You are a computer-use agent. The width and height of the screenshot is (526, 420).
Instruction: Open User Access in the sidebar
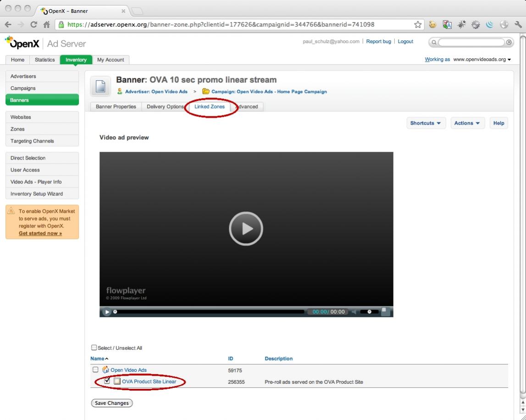[x=42, y=170]
